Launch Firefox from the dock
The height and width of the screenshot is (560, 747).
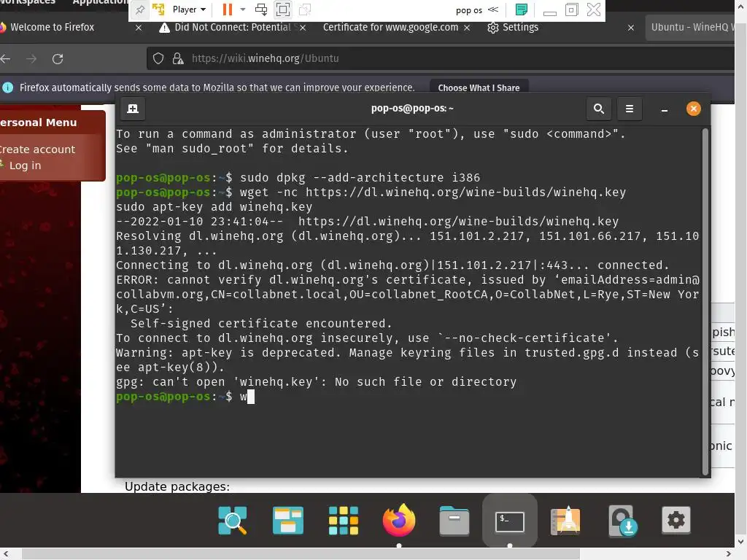pos(399,519)
